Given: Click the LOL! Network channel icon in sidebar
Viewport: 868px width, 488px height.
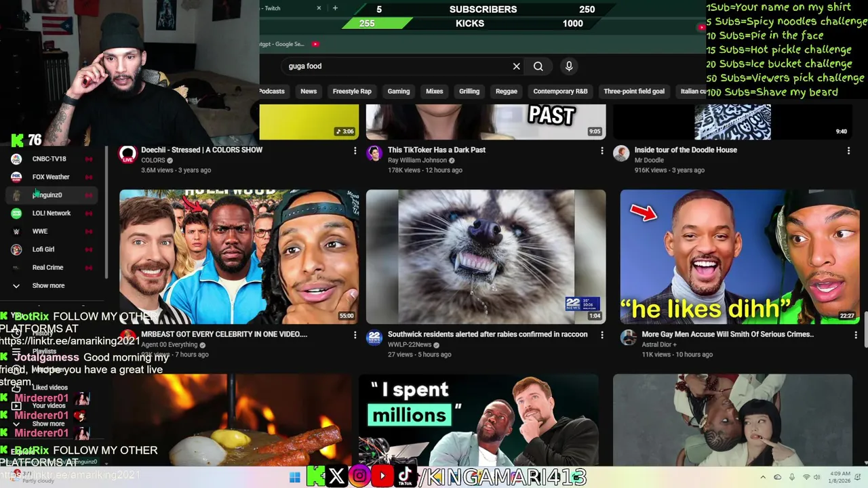Looking at the screenshot, I should (16, 213).
